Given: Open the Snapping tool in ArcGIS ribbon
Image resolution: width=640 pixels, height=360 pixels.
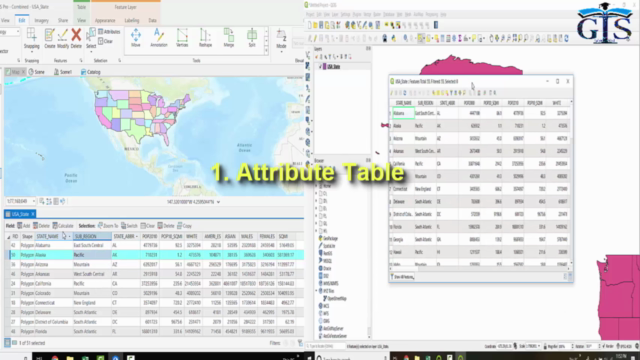Looking at the screenshot, I should [31, 38].
